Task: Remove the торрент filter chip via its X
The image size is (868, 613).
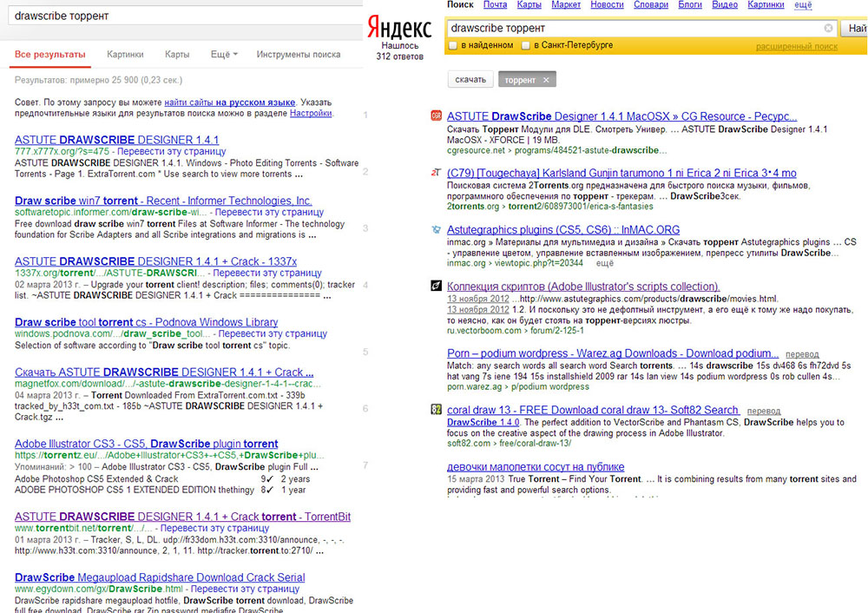Action: (546, 80)
